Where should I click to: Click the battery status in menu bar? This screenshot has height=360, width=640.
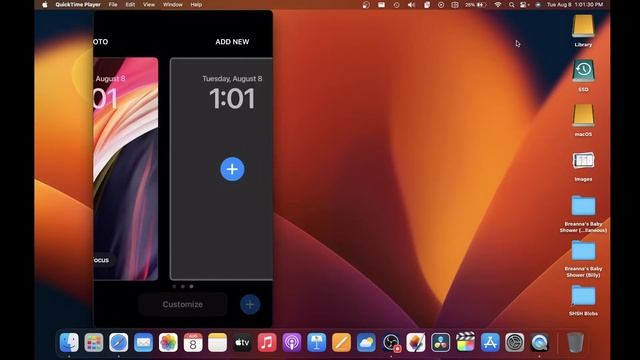click(476, 4)
